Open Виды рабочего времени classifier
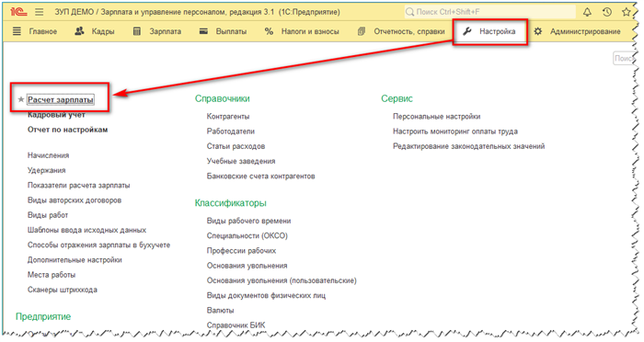The height and width of the screenshot is (342, 644). (249, 221)
